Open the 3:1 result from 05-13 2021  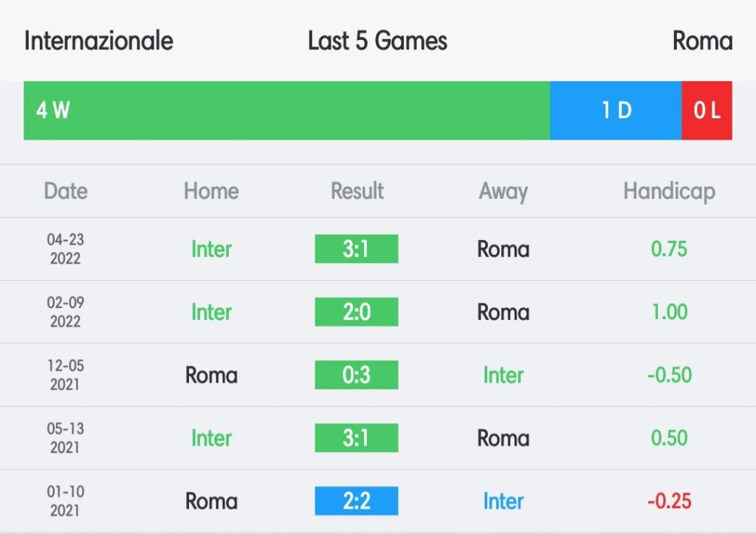(x=357, y=438)
